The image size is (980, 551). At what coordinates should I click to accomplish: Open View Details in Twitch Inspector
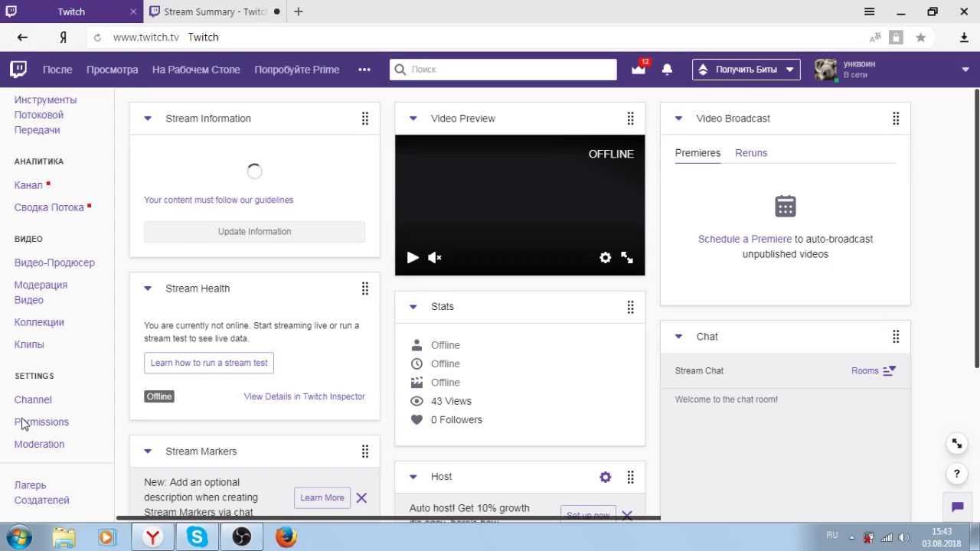point(305,396)
